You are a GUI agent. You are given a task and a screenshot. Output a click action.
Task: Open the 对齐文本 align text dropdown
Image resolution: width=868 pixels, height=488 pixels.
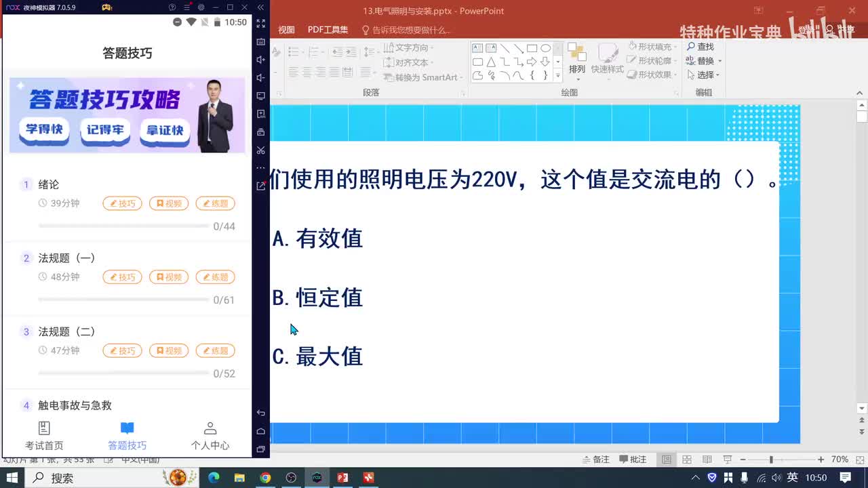coord(409,62)
